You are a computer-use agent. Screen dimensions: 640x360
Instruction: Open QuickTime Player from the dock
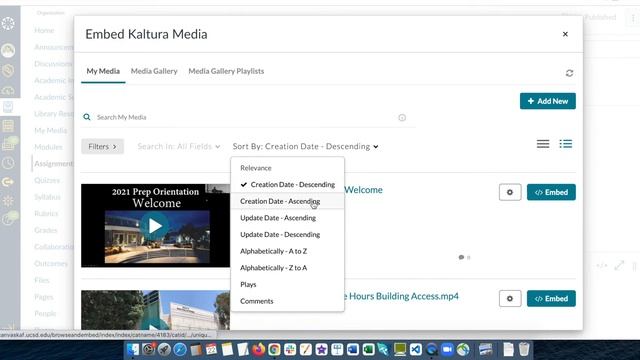(431, 349)
